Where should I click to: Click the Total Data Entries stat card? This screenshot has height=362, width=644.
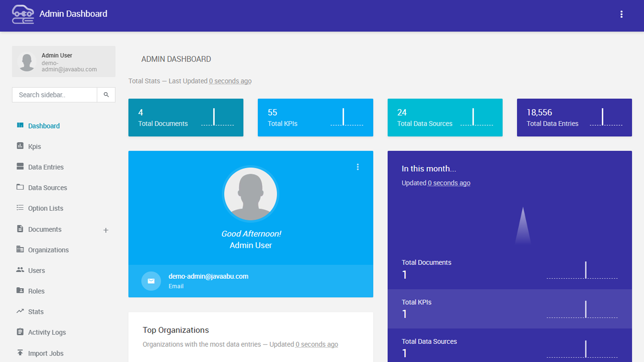(574, 118)
